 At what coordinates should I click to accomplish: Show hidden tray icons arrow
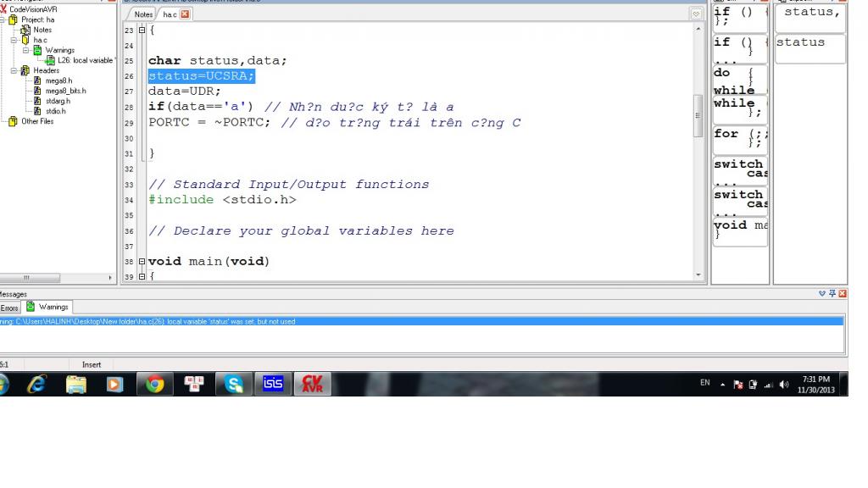point(722,385)
